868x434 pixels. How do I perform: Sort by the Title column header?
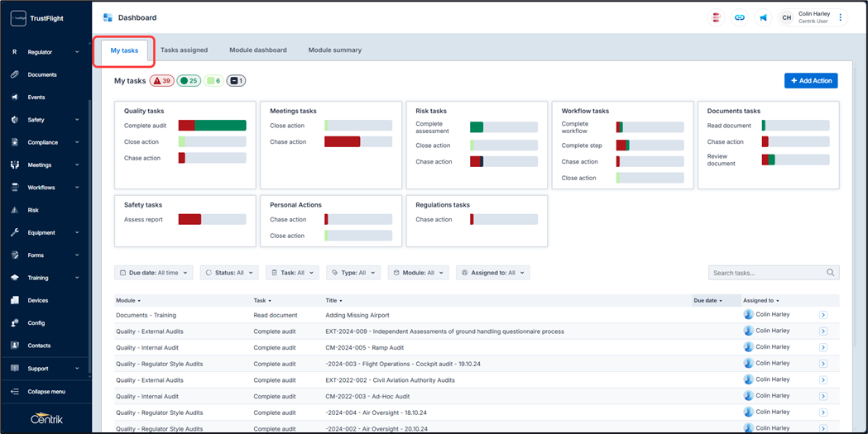pyautogui.click(x=333, y=301)
